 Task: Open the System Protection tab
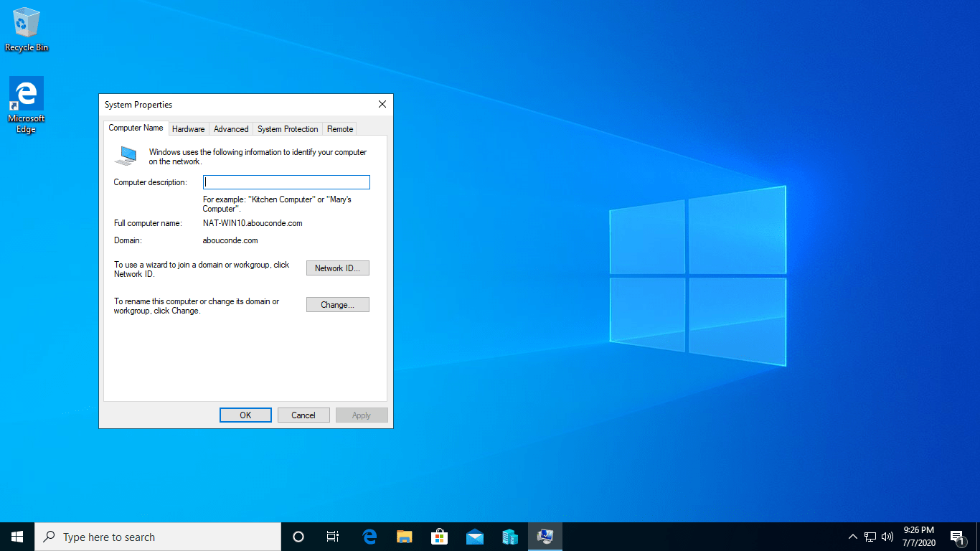(x=287, y=128)
